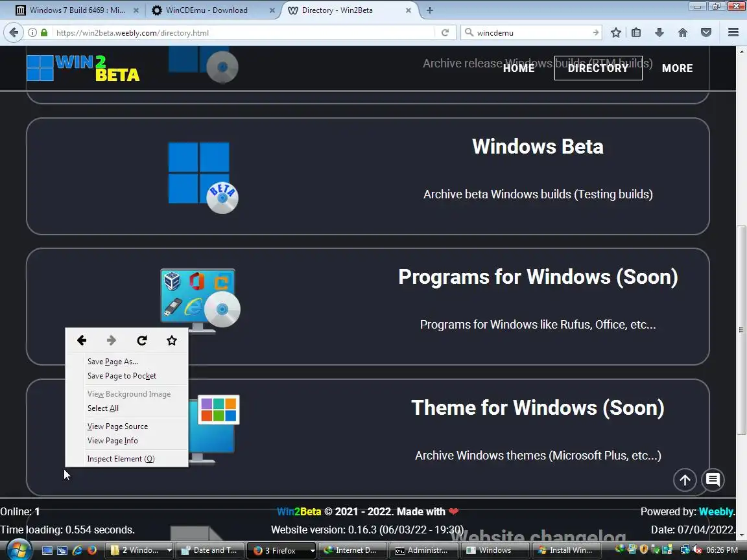
Task: Launch Internet Explorer from quick launch
Action: coord(77,550)
